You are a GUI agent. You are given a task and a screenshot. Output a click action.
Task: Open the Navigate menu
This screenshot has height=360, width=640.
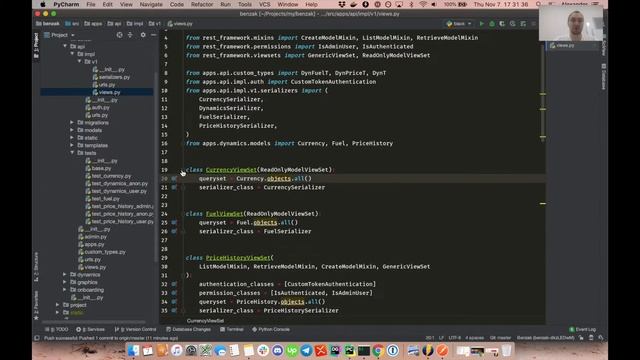coord(151,4)
